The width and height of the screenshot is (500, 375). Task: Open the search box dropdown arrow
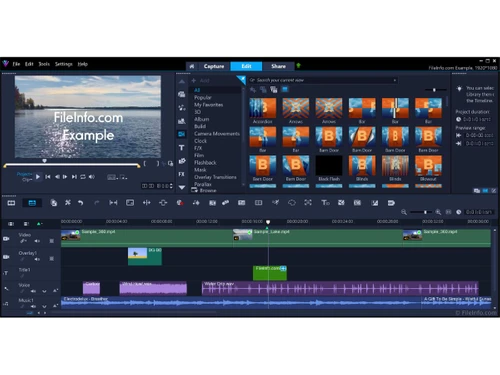(x=395, y=80)
